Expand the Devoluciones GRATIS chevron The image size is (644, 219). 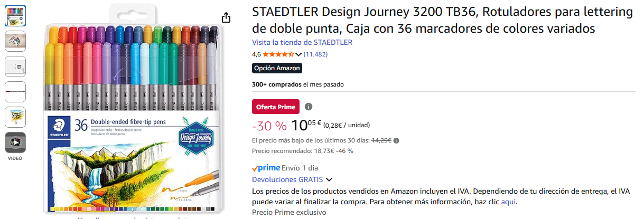pos(330,179)
